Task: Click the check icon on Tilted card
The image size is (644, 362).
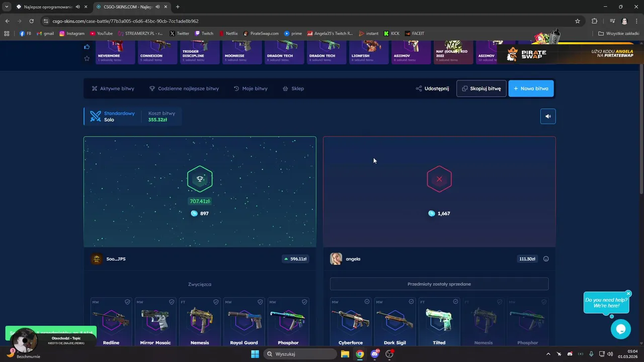Action: coord(455,302)
